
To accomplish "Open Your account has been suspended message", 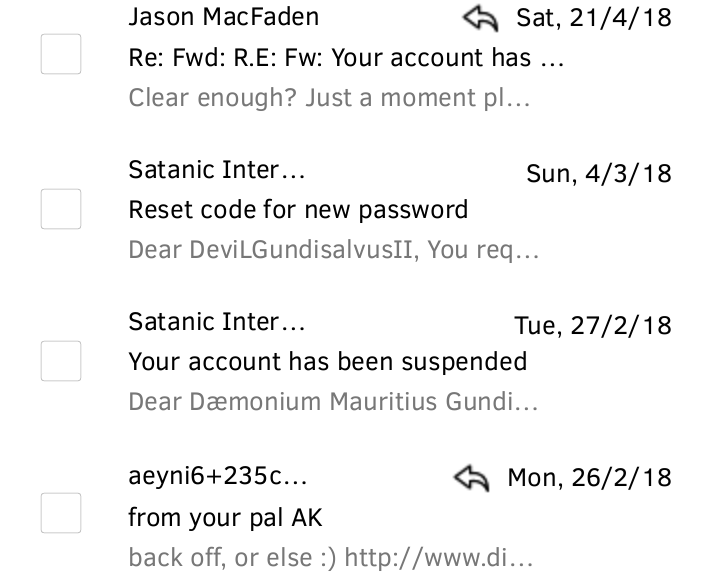I will coord(328,362).
